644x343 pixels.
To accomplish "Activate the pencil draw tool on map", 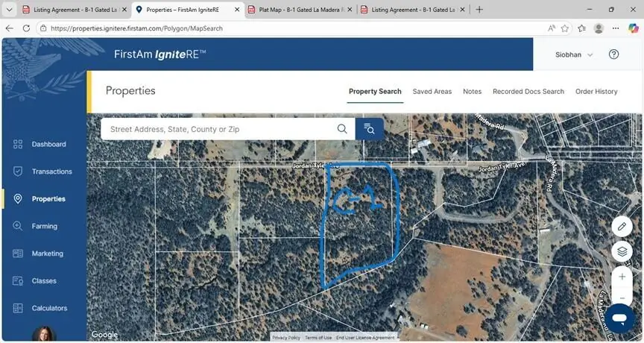I will point(622,227).
